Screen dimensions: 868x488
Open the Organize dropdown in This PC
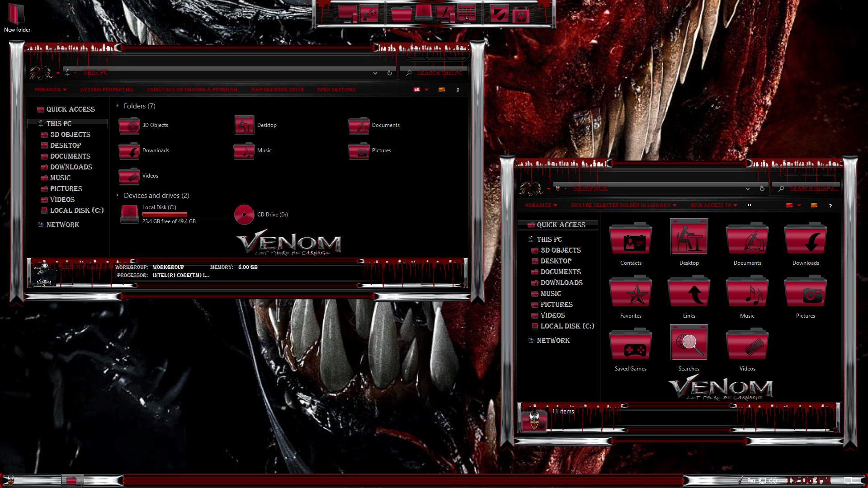point(50,90)
